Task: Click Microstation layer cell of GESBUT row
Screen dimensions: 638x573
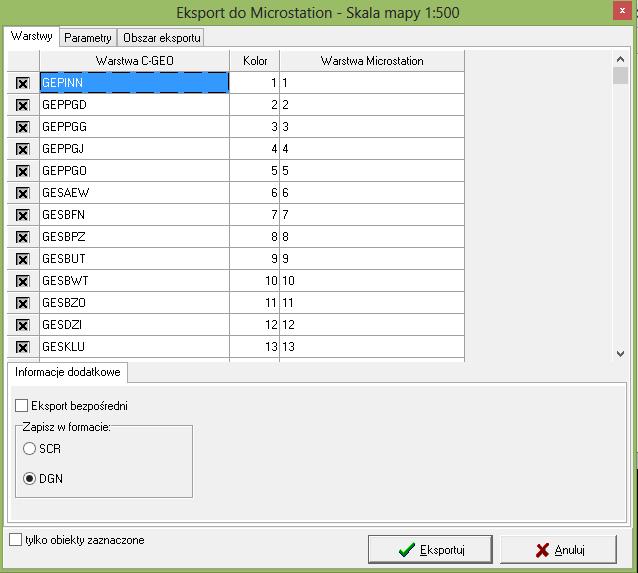Action: point(372,258)
